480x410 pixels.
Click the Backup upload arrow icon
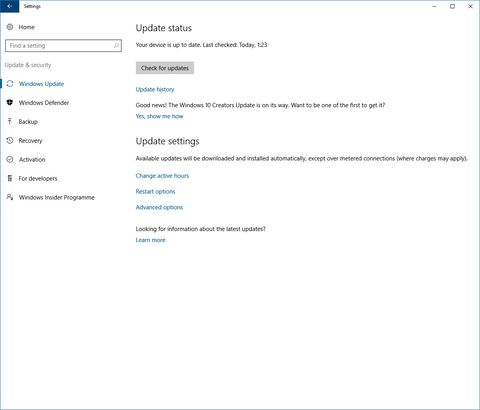(10, 121)
